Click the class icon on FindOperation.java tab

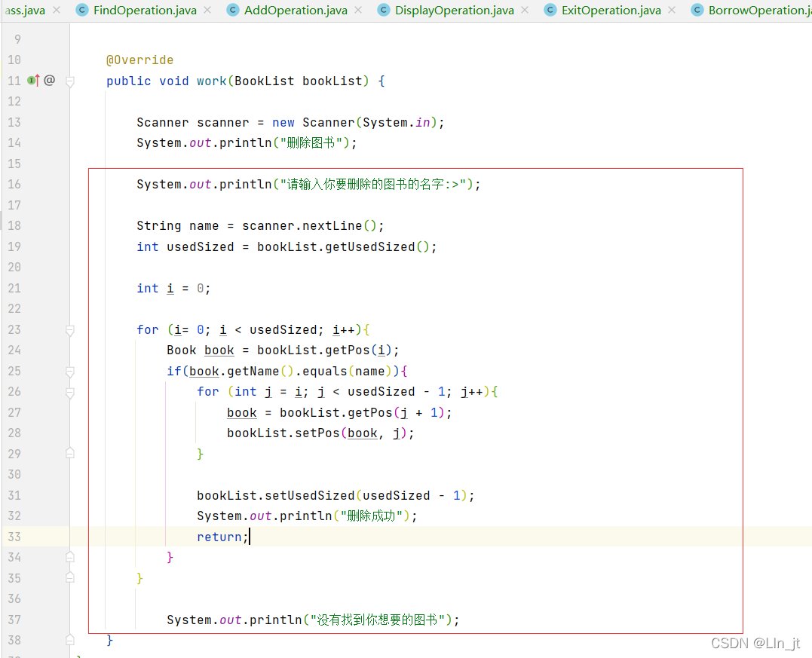(x=82, y=10)
